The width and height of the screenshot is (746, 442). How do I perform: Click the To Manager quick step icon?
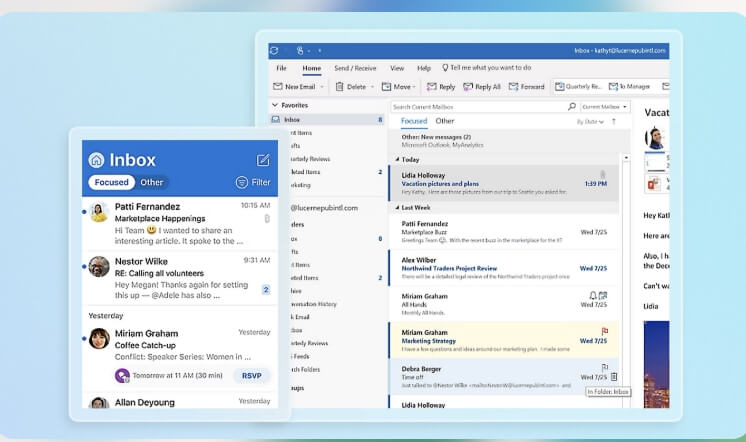coord(613,86)
